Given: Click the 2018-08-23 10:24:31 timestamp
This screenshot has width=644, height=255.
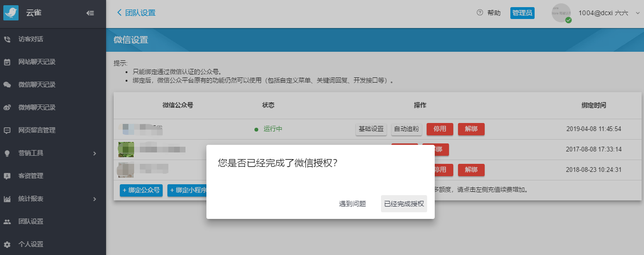Looking at the screenshot, I should (594, 170).
